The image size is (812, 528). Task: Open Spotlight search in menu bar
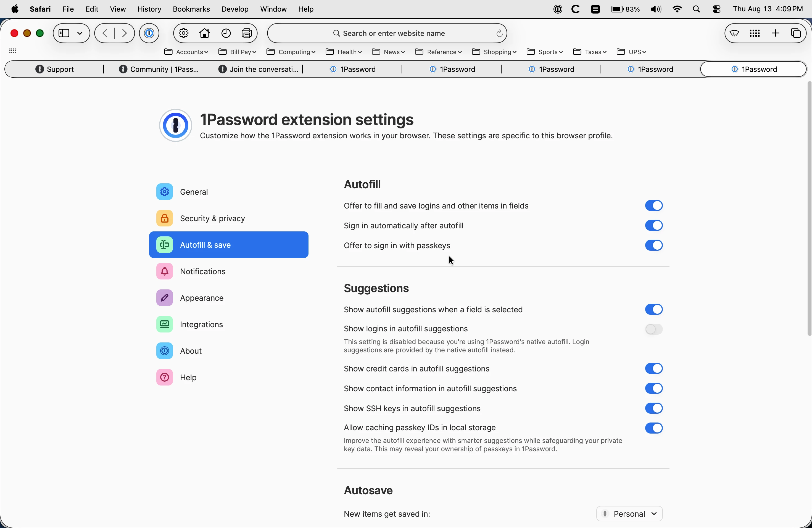click(697, 9)
